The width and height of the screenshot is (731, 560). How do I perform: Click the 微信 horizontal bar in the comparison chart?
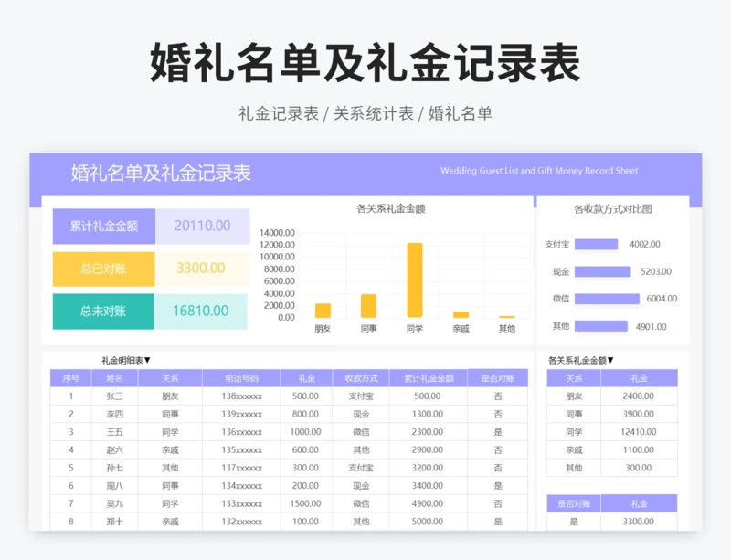tap(607, 299)
